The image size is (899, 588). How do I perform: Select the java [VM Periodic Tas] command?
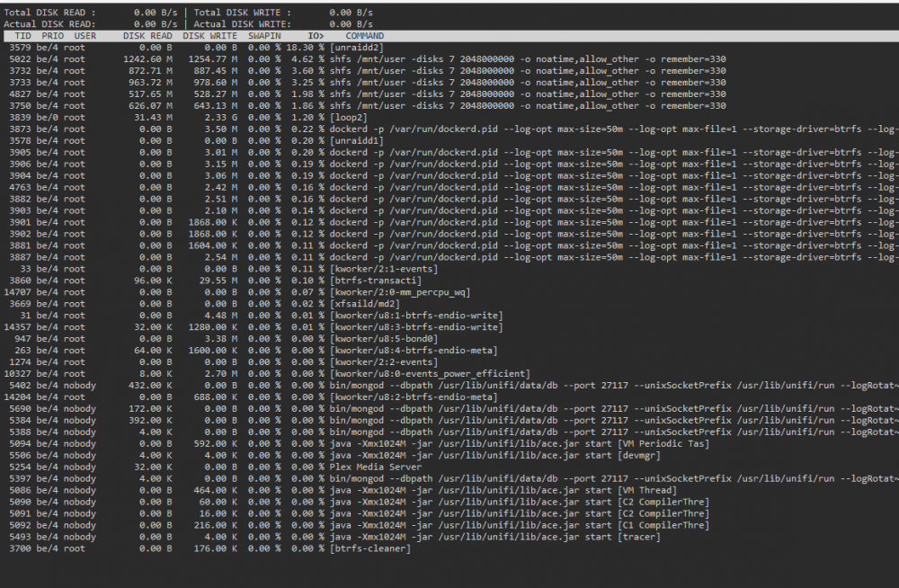(520, 444)
